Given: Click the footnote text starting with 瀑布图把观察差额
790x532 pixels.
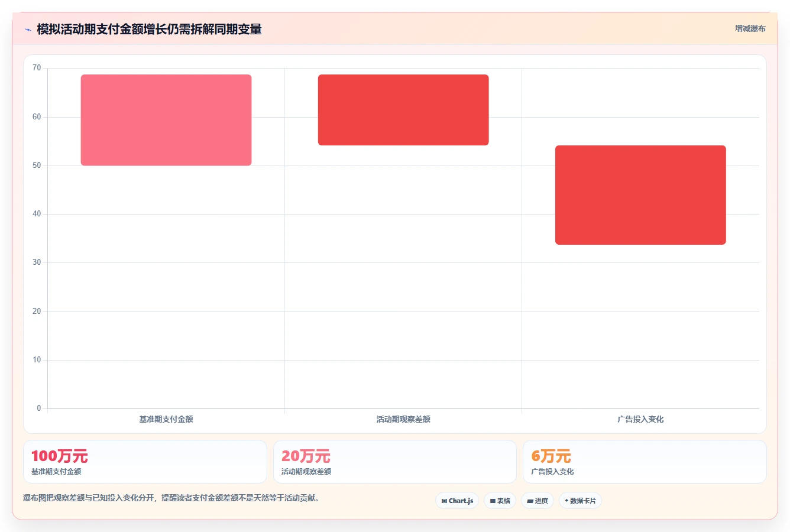Looking at the screenshot, I should click(x=171, y=498).
